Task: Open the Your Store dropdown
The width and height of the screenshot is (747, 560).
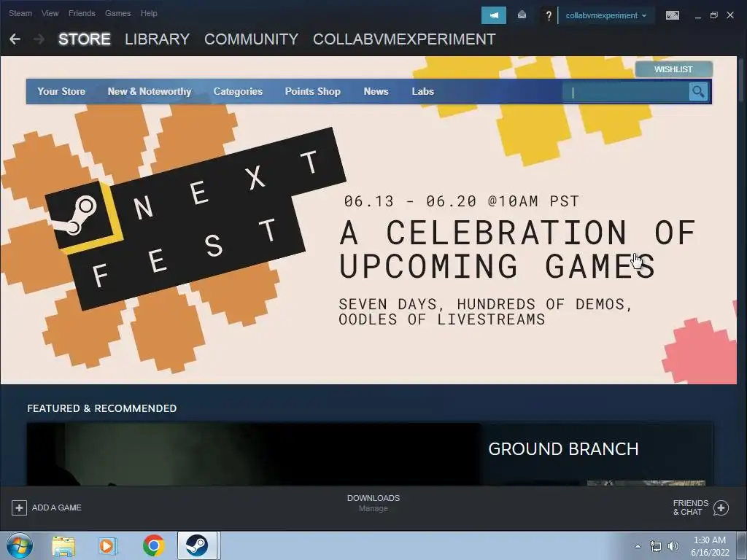Action: 61,91
